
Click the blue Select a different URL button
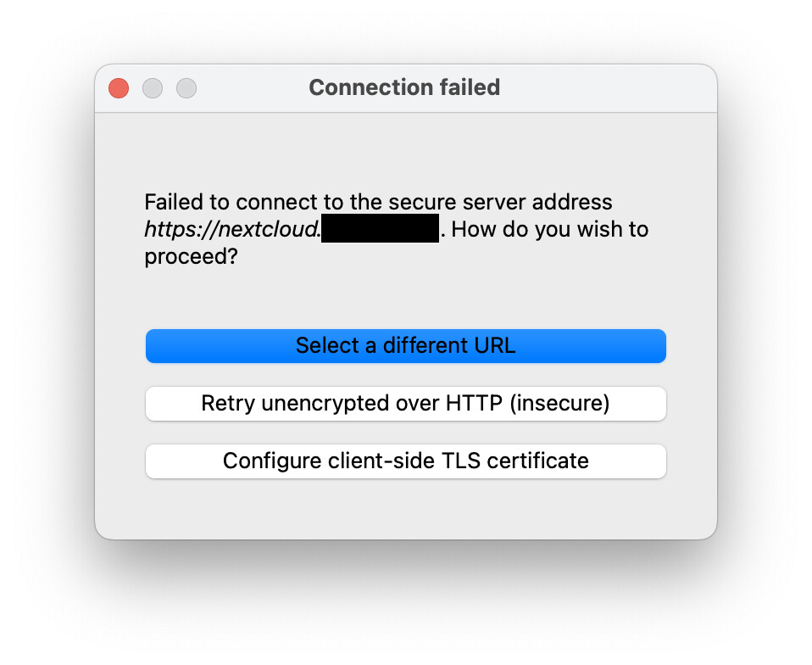pyautogui.click(x=405, y=346)
